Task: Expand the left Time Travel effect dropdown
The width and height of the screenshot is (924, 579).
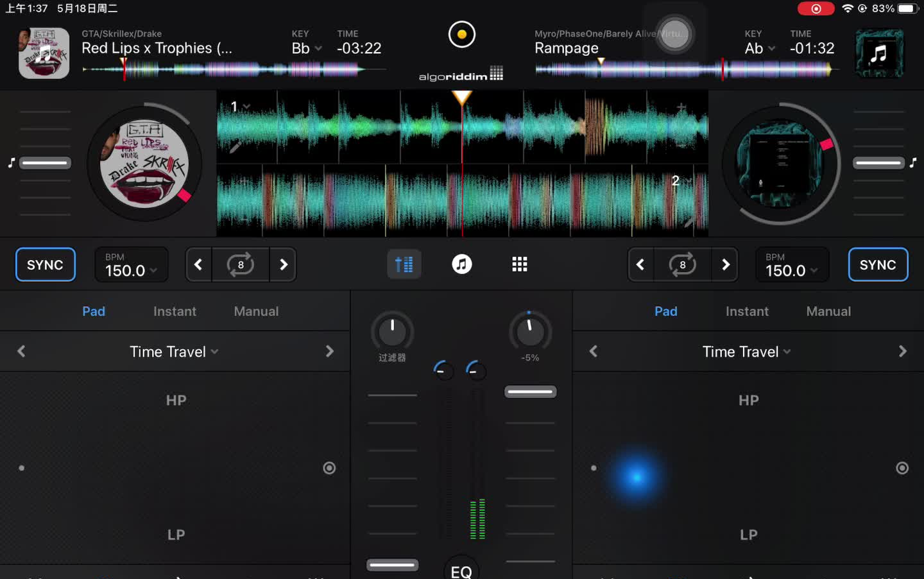Action: tap(174, 352)
